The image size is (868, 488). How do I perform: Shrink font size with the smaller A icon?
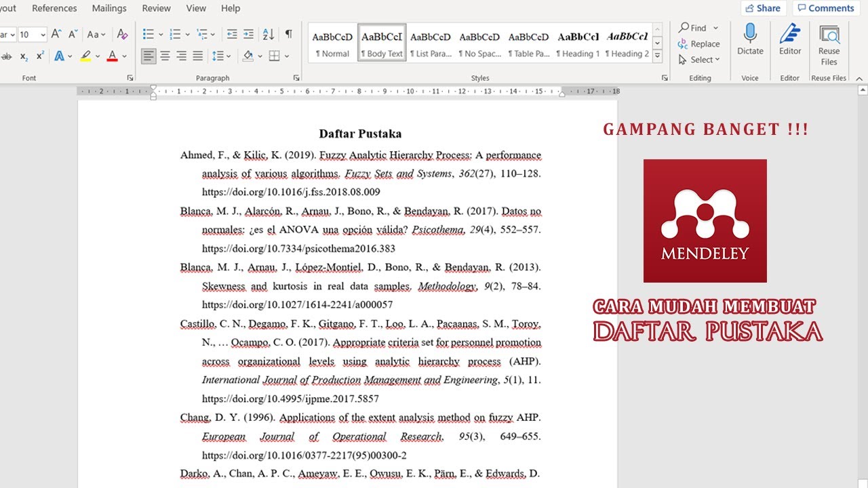pyautogui.click(x=73, y=34)
